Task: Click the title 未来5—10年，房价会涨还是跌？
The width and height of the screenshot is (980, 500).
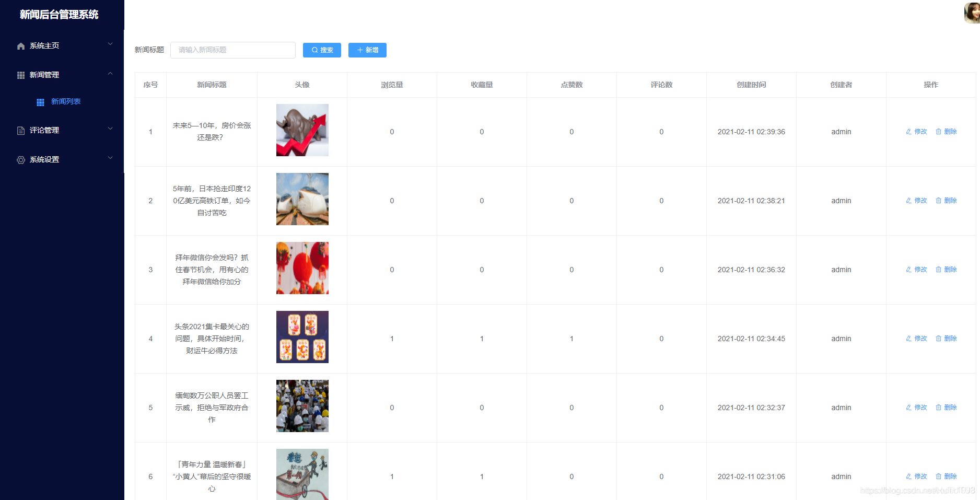Action: tap(212, 132)
